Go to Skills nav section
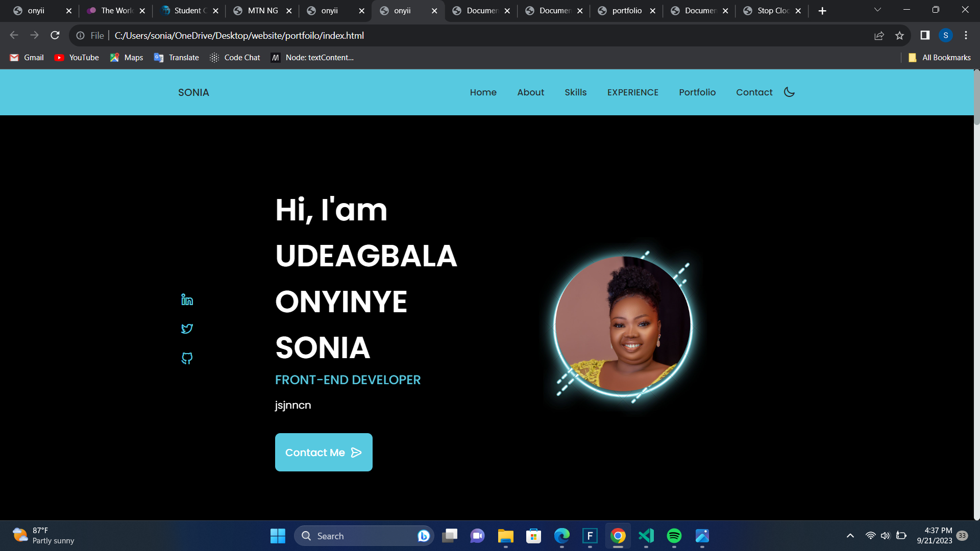 pyautogui.click(x=575, y=92)
